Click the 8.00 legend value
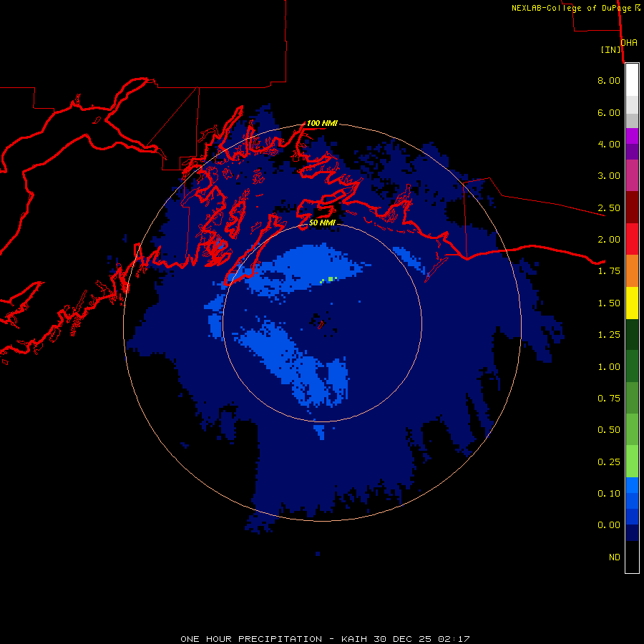Viewport: 644px width, 644px height. [x=609, y=80]
